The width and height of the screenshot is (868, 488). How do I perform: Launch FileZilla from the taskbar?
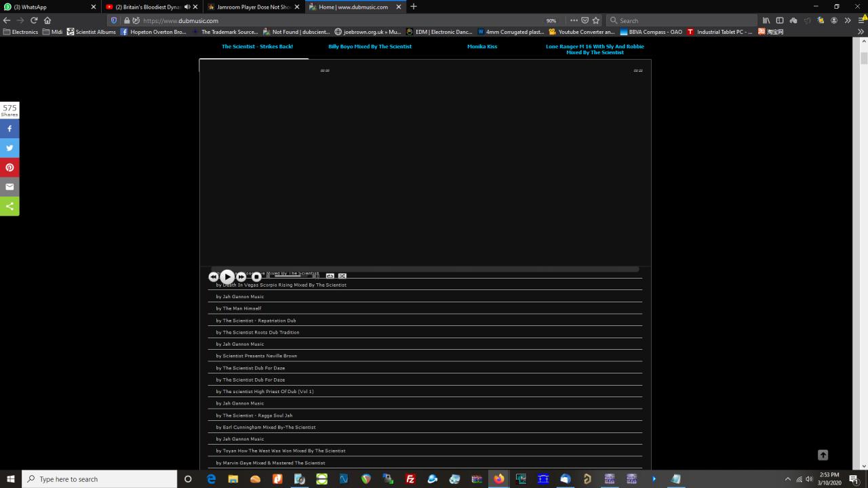[410, 479]
